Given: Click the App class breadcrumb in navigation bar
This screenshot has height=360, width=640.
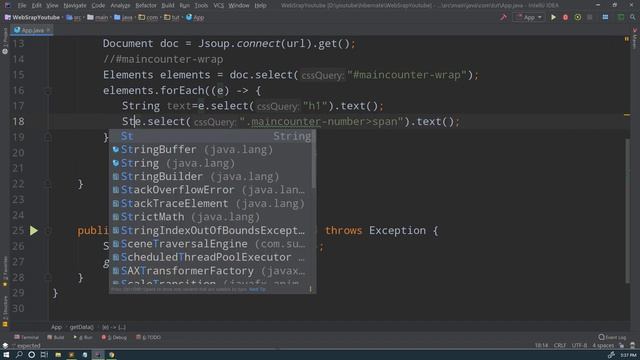Looking at the screenshot, I should pyautogui.click(x=195, y=18).
